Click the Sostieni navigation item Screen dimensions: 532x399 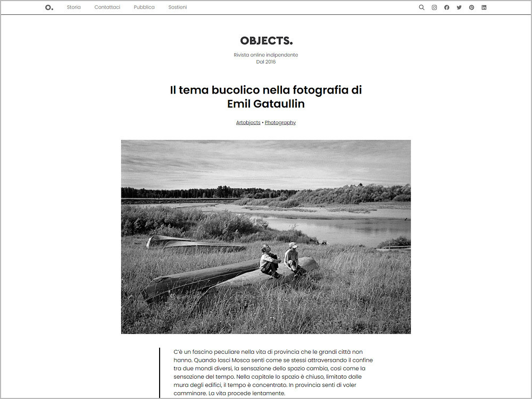click(178, 7)
